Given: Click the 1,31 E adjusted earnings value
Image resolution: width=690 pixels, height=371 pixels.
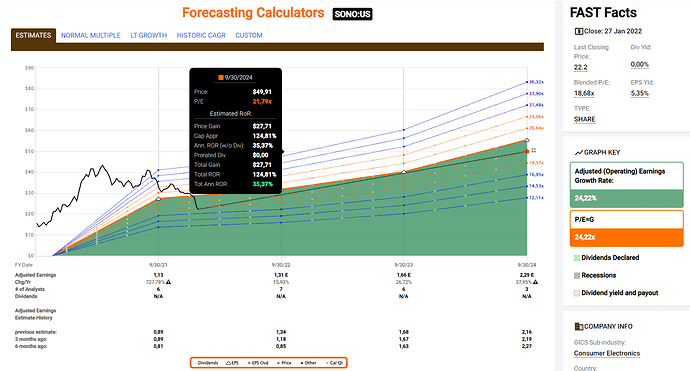Looking at the screenshot, I should (281, 275).
